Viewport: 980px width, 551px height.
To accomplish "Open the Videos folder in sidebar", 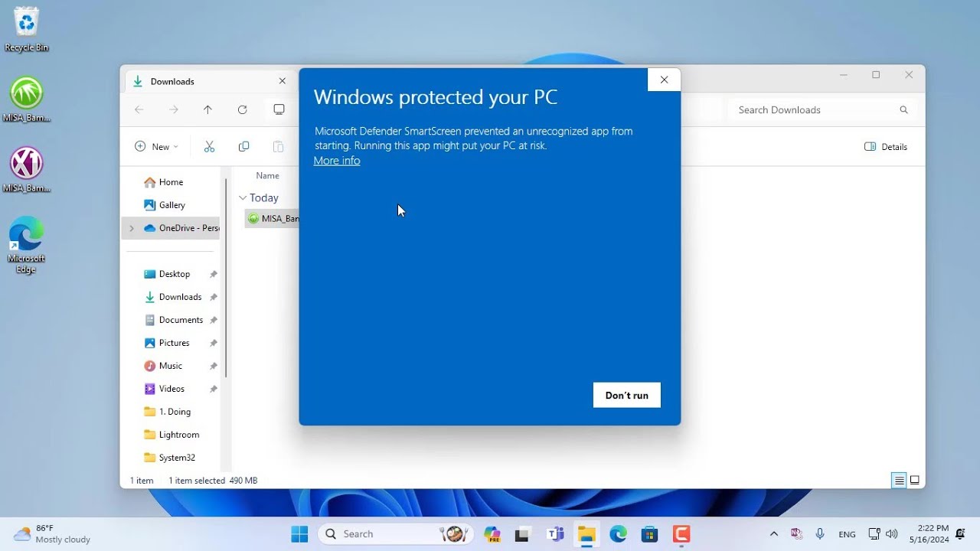I will point(171,389).
